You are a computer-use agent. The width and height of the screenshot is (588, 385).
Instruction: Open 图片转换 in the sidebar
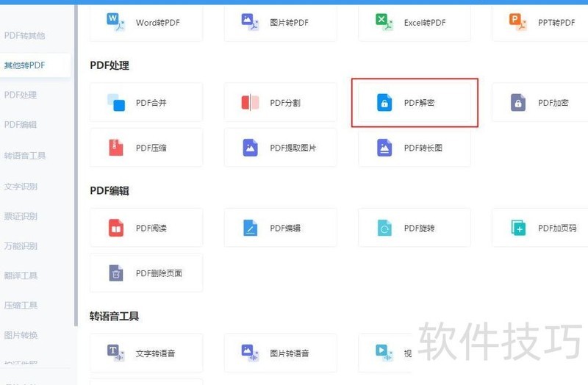[21, 335]
